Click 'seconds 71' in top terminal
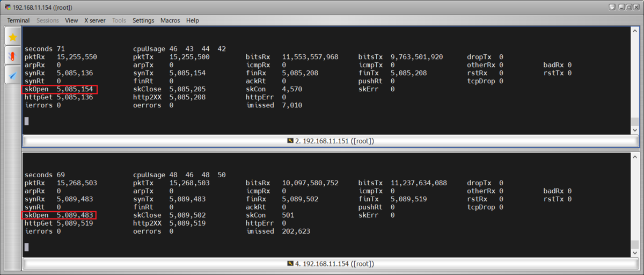This screenshot has width=644, height=275. [45, 49]
